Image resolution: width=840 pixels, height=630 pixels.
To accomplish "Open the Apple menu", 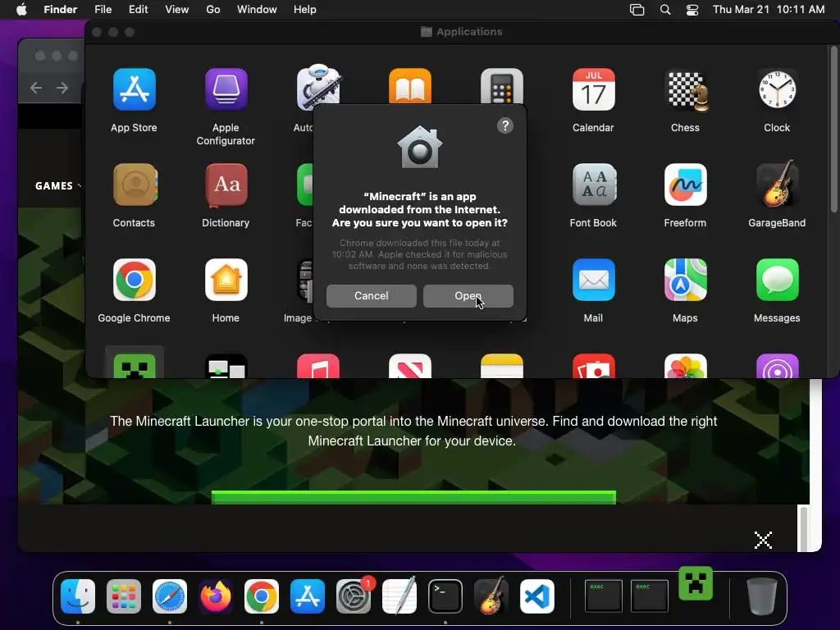I will coord(21,10).
